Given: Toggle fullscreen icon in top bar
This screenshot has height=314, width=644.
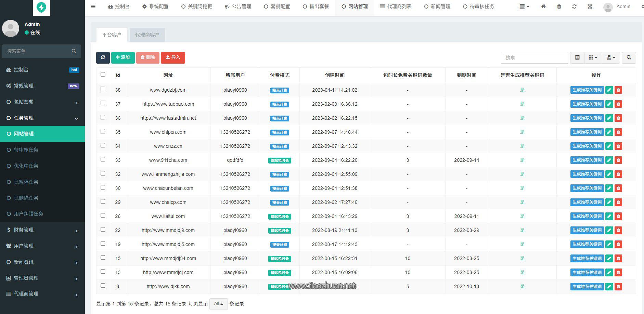Looking at the screenshot, I should point(590,6).
